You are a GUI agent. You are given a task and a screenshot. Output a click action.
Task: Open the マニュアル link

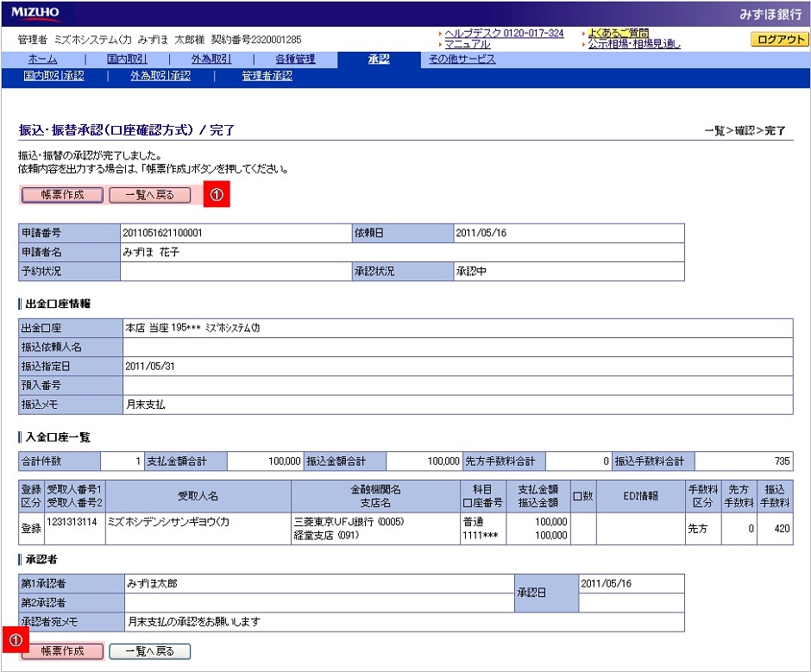tap(468, 44)
